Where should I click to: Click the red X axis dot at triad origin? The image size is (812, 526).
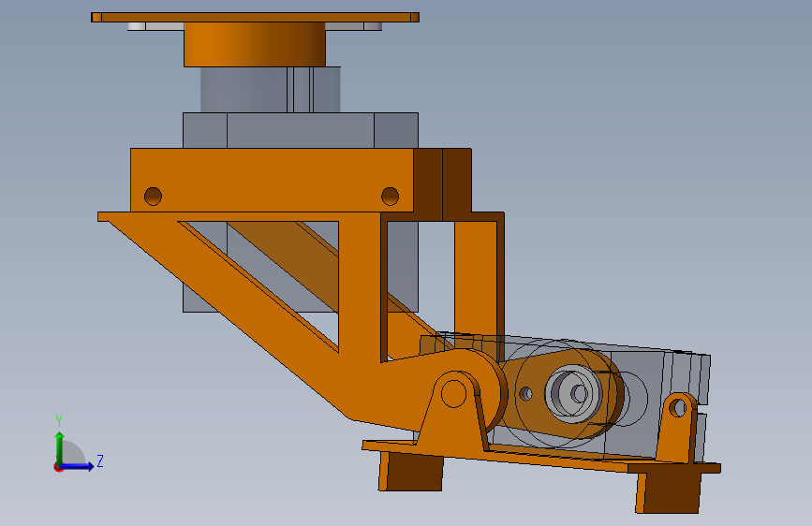58,467
